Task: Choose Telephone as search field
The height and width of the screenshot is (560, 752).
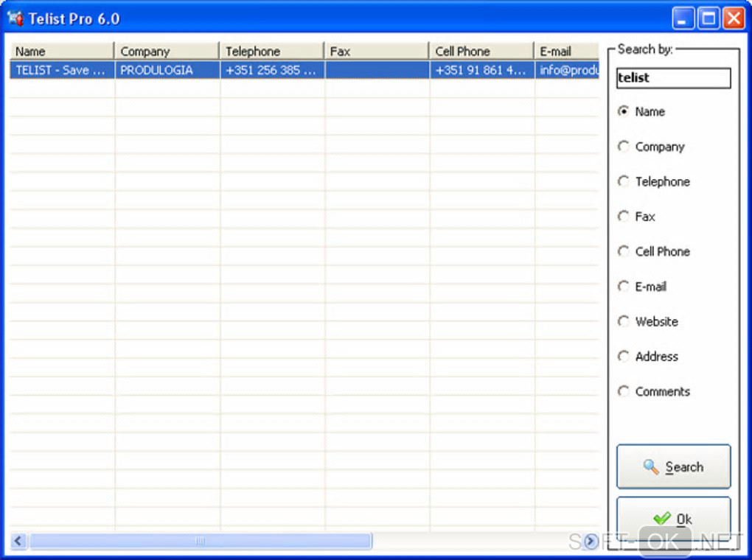Action: [x=623, y=181]
